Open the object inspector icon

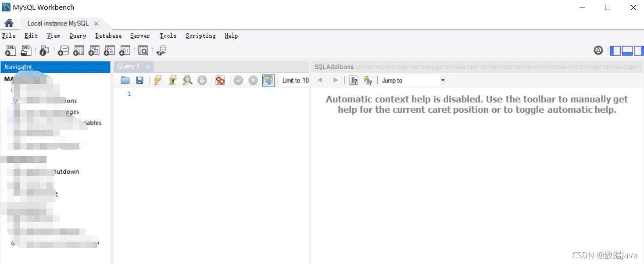[x=44, y=50]
